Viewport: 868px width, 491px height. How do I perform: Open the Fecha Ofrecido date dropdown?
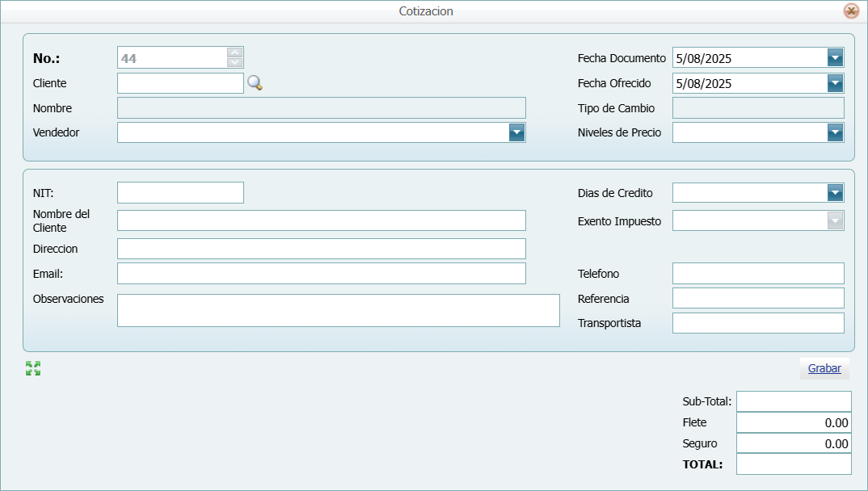[836, 83]
